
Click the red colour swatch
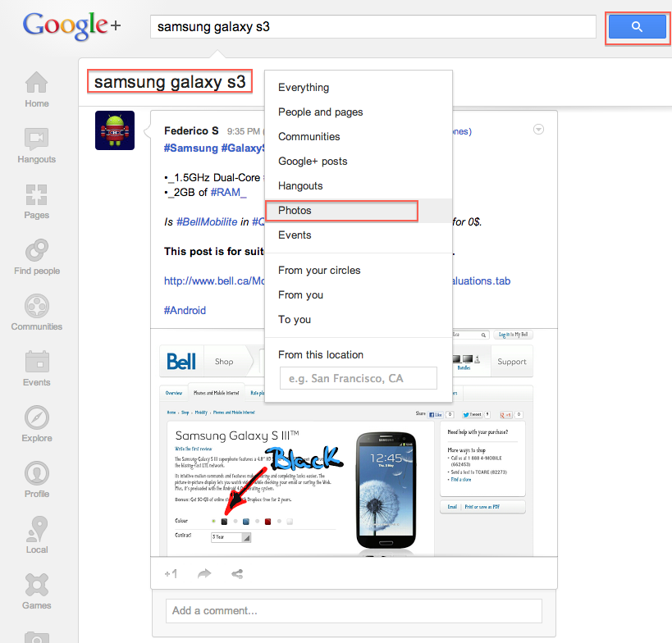point(267,522)
